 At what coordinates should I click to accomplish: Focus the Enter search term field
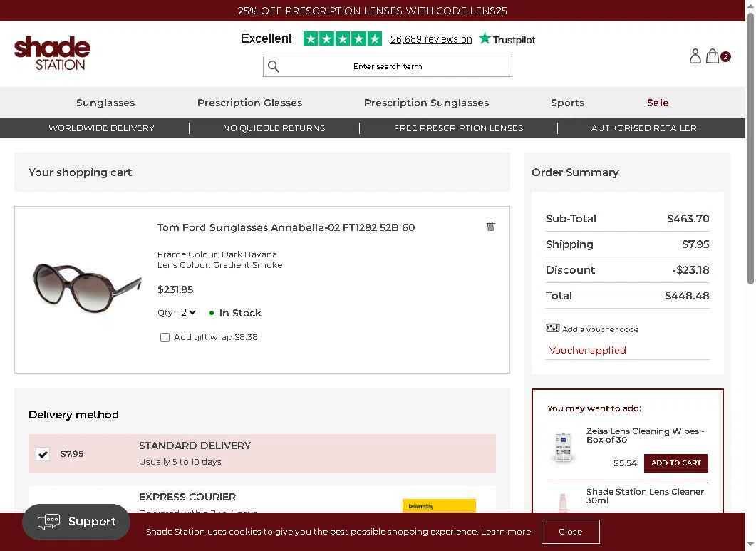click(x=388, y=66)
